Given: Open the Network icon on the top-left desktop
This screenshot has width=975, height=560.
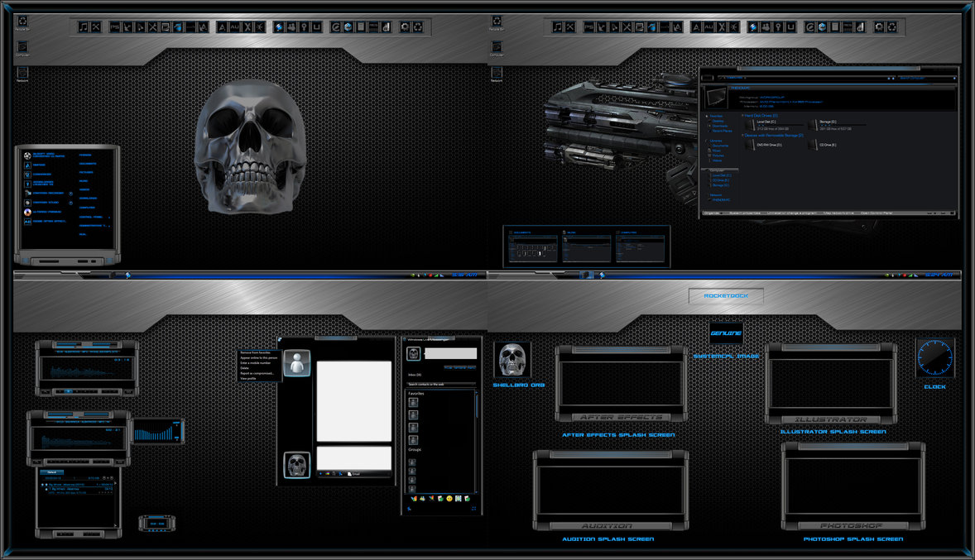Looking at the screenshot, I should point(22,74).
